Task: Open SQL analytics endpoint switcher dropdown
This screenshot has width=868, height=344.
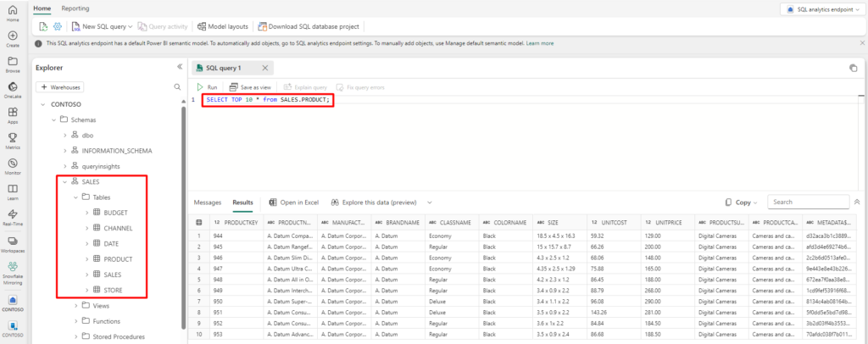Action: pos(821,9)
